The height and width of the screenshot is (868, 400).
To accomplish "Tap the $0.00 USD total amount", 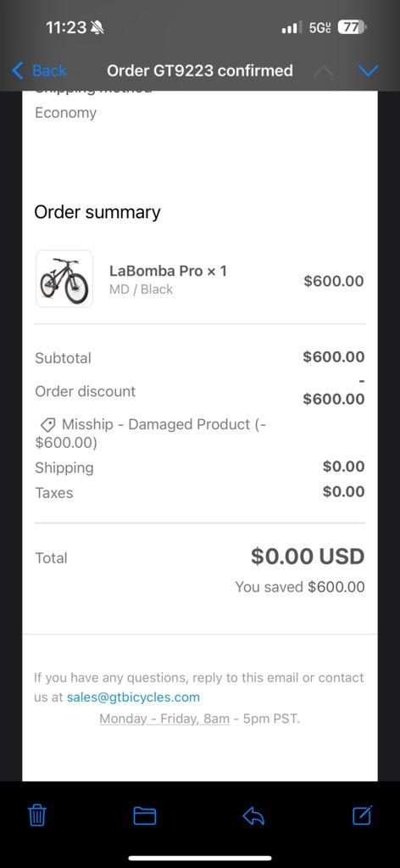I will tap(308, 557).
